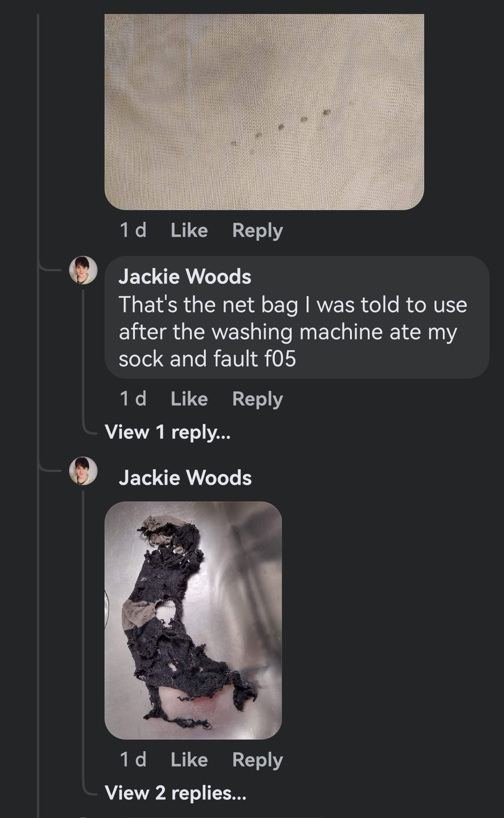
Task: Reply to the shredded sock photo comment
Action: (x=258, y=760)
